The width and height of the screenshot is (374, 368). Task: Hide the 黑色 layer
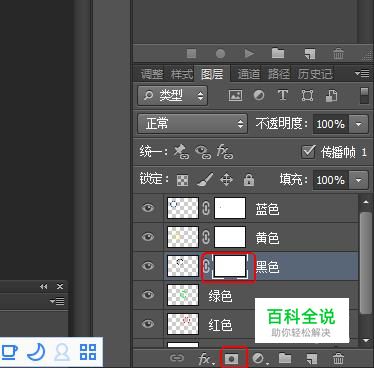pyautogui.click(x=148, y=266)
